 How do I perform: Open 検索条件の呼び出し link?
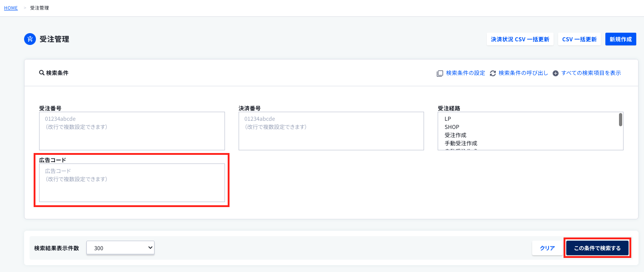tap(523, 73)
